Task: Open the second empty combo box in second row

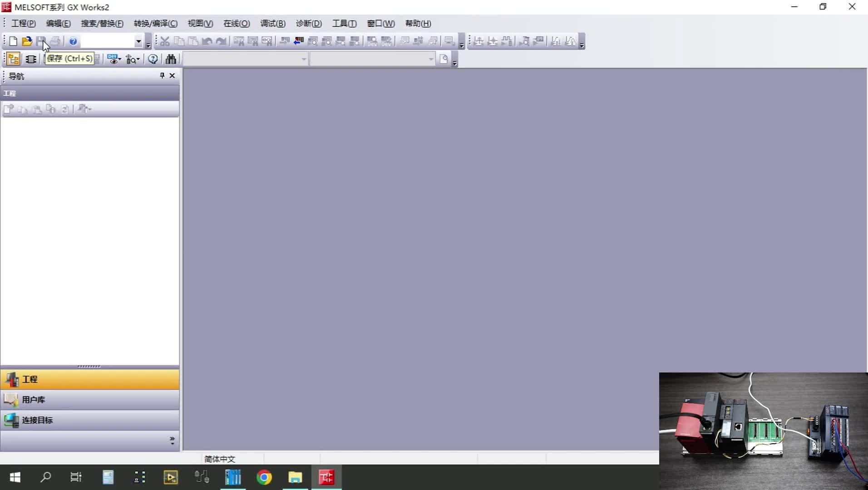Action: coord(373,59)
